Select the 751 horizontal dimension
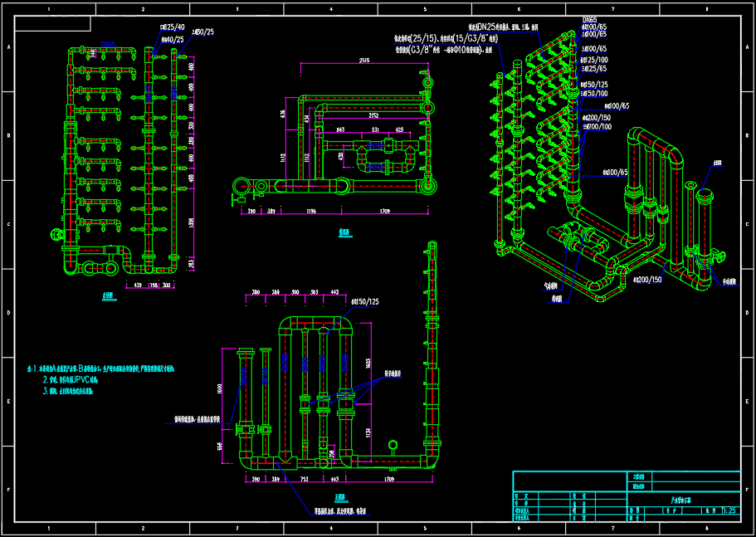The height and width of the screenshot is (537, 756). coord(305,480)
